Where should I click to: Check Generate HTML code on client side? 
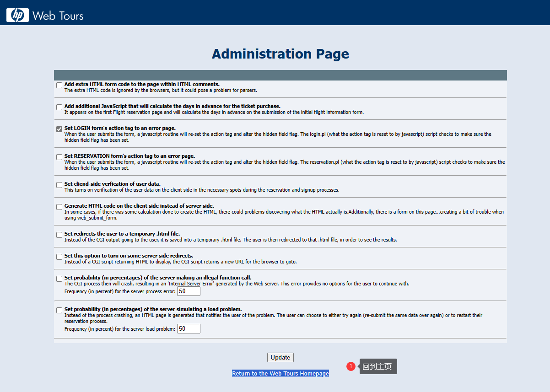coord(59,207)
